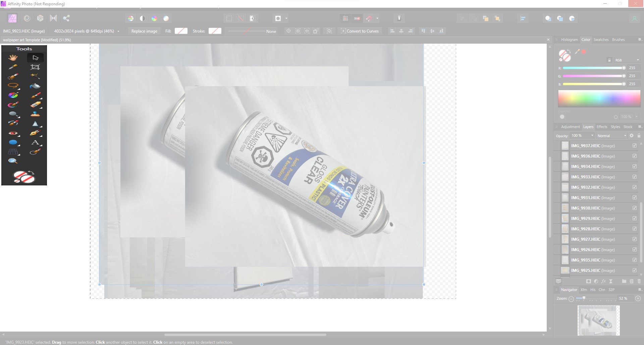Switch to Liquify Persona
Viewport: 644px width, 345px height.
pos(27,18)
